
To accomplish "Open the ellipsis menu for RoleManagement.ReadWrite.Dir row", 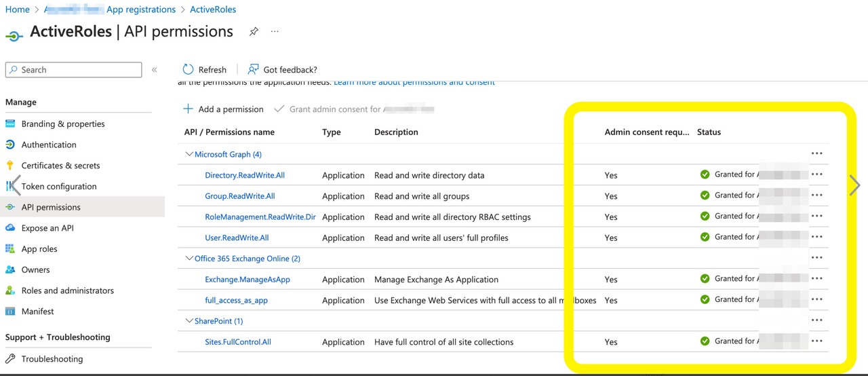I will pyautogui.click(x=816, y=216).
